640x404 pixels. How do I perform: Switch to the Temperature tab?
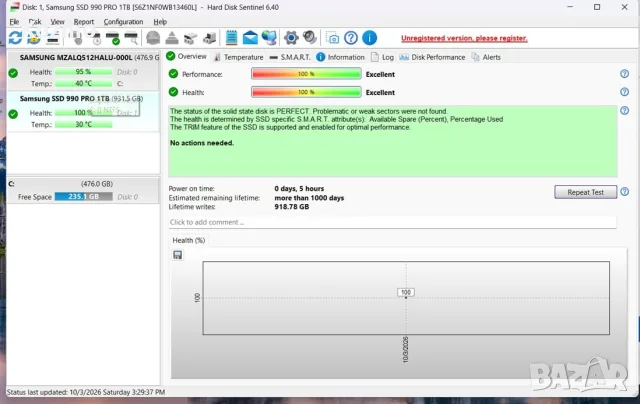point(238,57)
